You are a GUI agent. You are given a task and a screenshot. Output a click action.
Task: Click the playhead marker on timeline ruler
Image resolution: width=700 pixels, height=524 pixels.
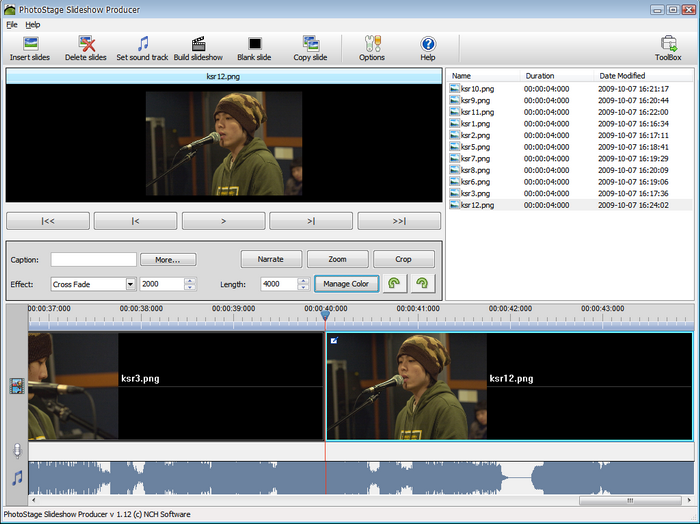(x=325, y=316)
